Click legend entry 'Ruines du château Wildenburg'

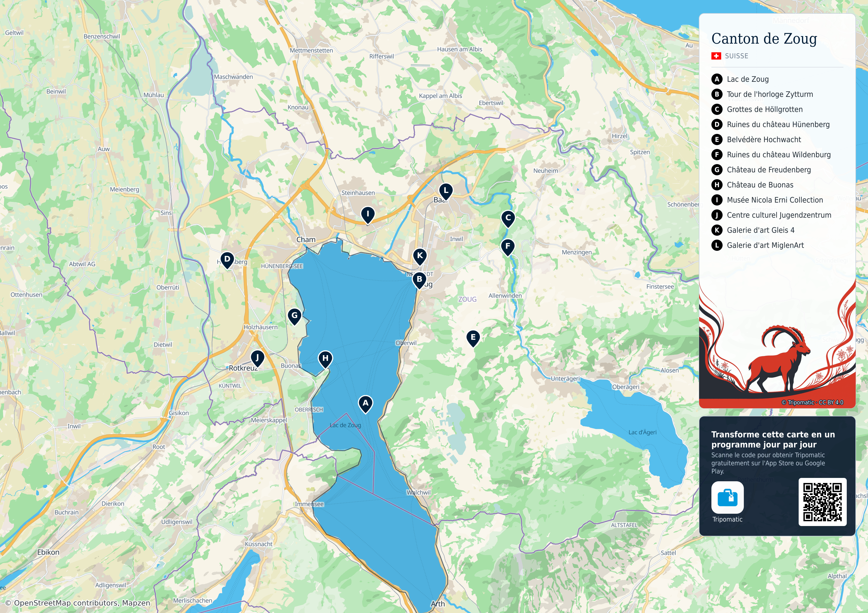click(779, 155)
